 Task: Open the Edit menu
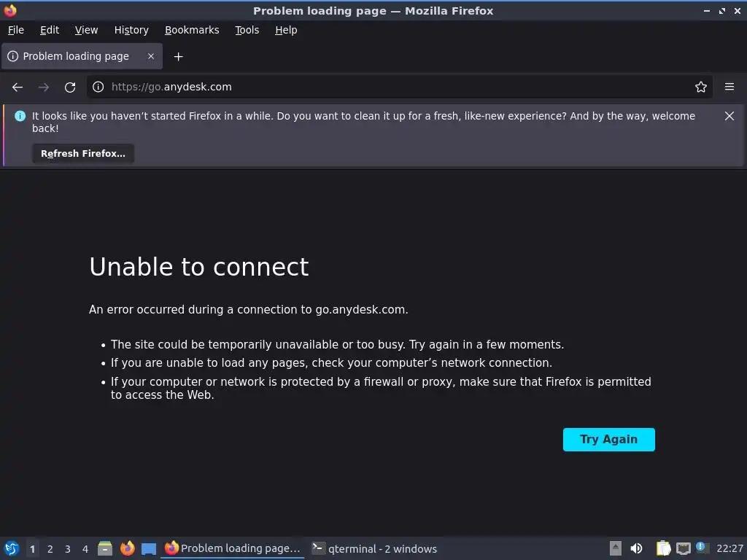click(x=50, y=30)
